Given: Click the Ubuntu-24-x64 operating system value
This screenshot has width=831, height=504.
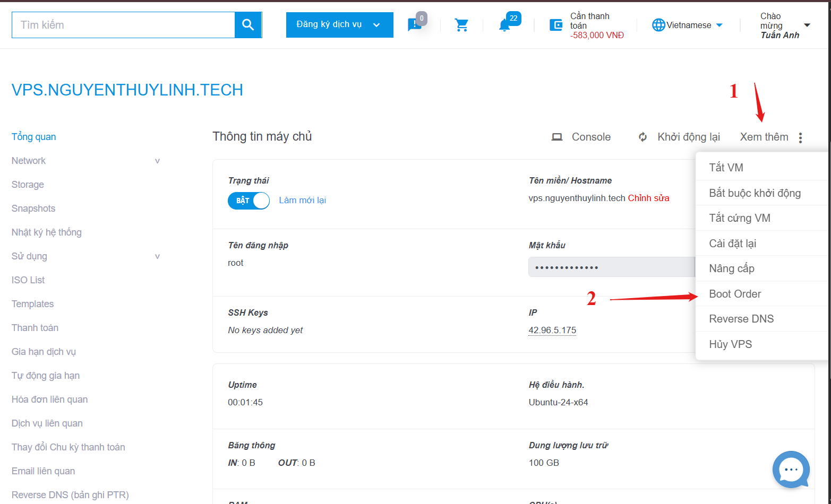Looking at the screenshot, I should (x=558, y=402).
